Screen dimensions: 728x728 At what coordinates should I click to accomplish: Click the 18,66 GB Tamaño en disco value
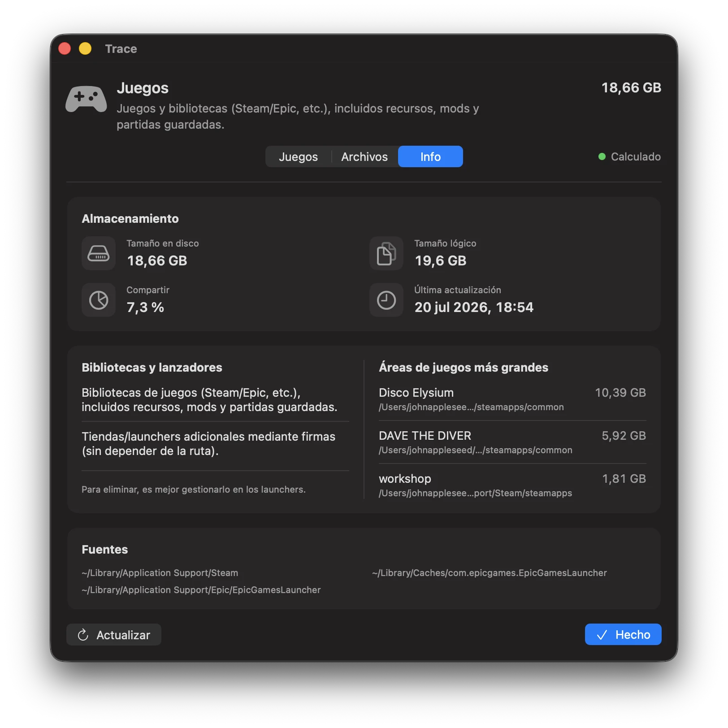point(157,260)
